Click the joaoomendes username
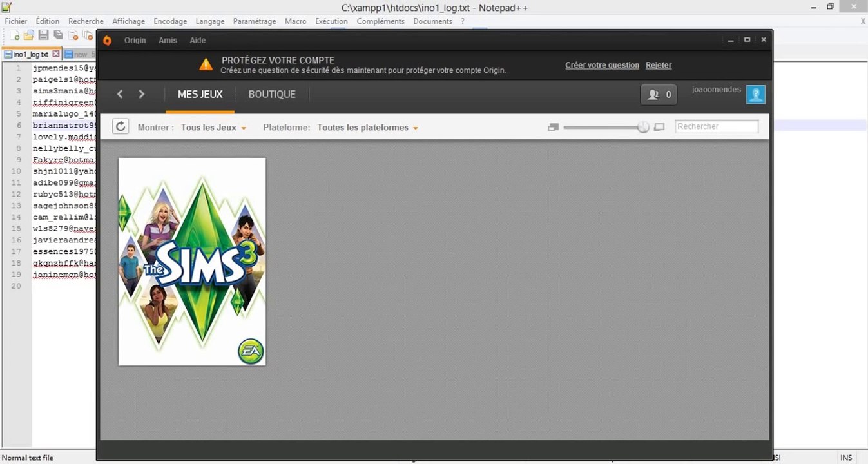 pyautogui.click(x=717, y=90)
